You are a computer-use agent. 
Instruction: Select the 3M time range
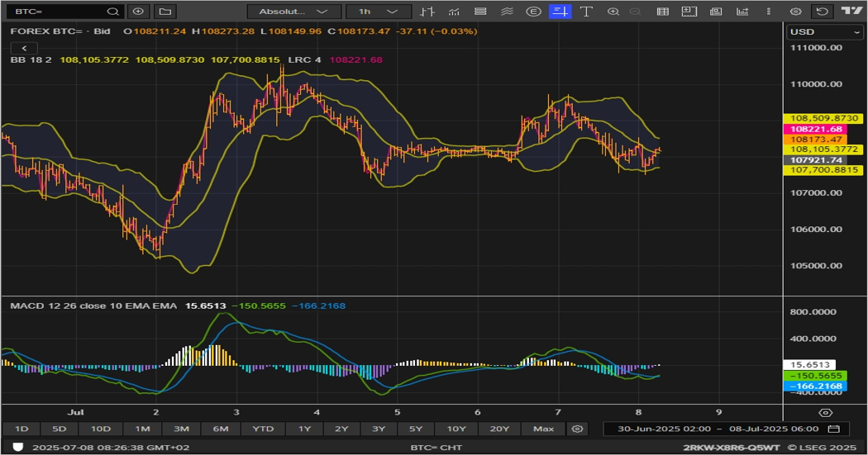click(182, 429)
